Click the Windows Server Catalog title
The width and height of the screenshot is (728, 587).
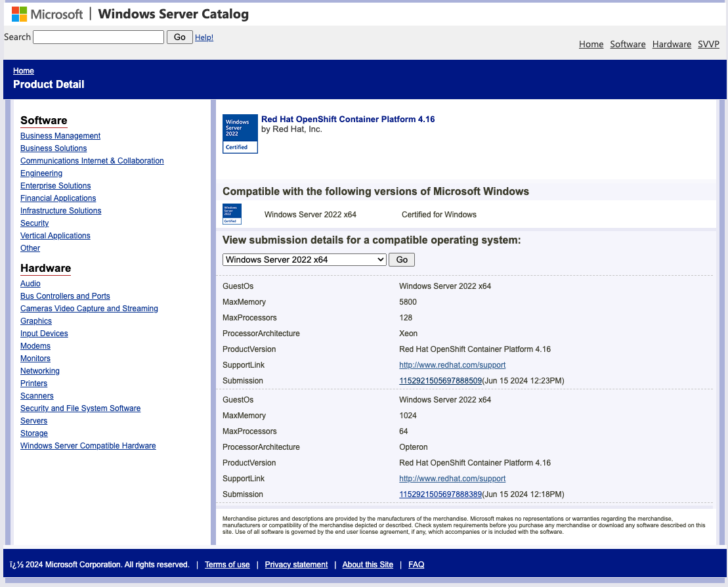tap(173, 14)
